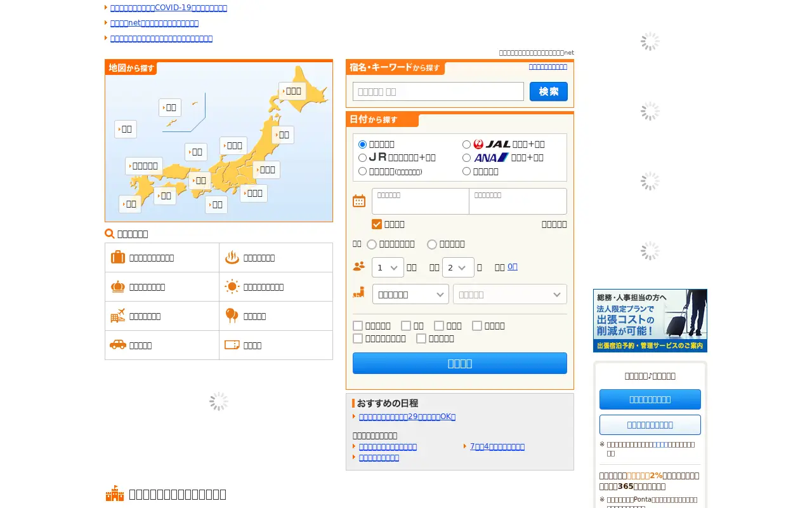The image size is (812, 508).
Task: Click the airplane and building icon
Action: (118, 316)
